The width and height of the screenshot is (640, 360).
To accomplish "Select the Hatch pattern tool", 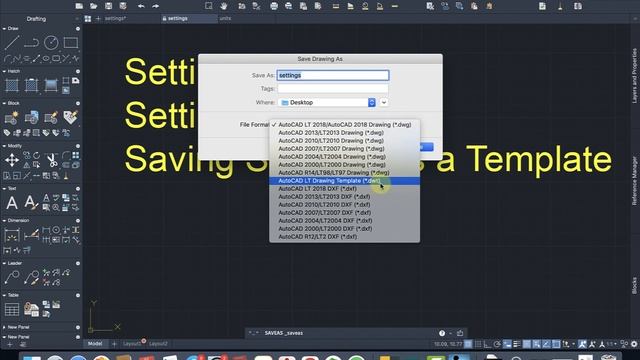I will tap(12, 85).
